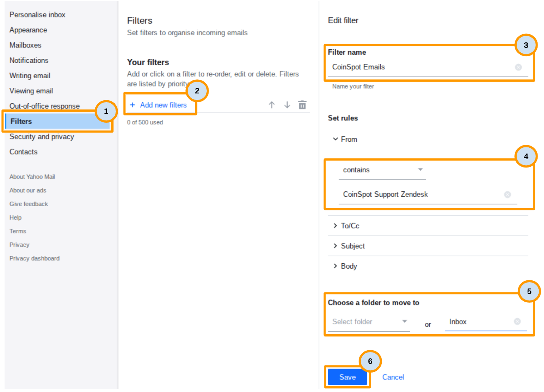Viewport: 544px width, 392px height.
Task: Open Notifications settings
Action: coord(29,60)
